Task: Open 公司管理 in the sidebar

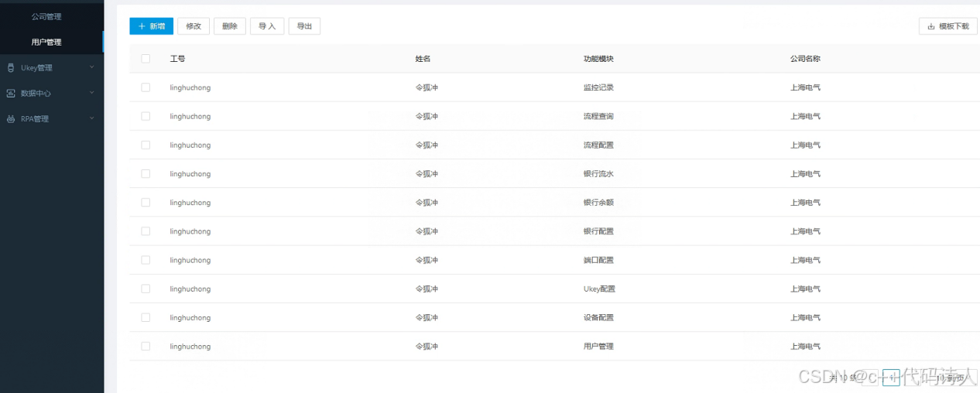Action: [x=46, y=16]
